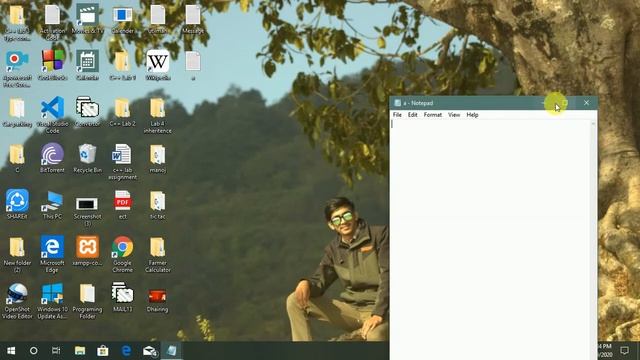This screenshot has width=640, height=360.
Task: Select the ect PDF file
Action: click(x=122, y=204)
